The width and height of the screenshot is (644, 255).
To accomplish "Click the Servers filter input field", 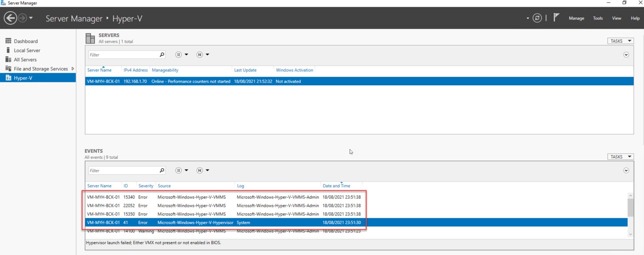I will (x=123, y=55).
